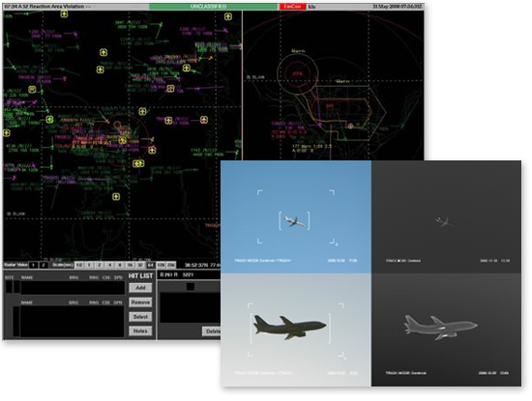Viewport: 532px width, 401px height.
Task: Open the top-left daylight camera view of distant jet
Action: (x=296, y=217)
